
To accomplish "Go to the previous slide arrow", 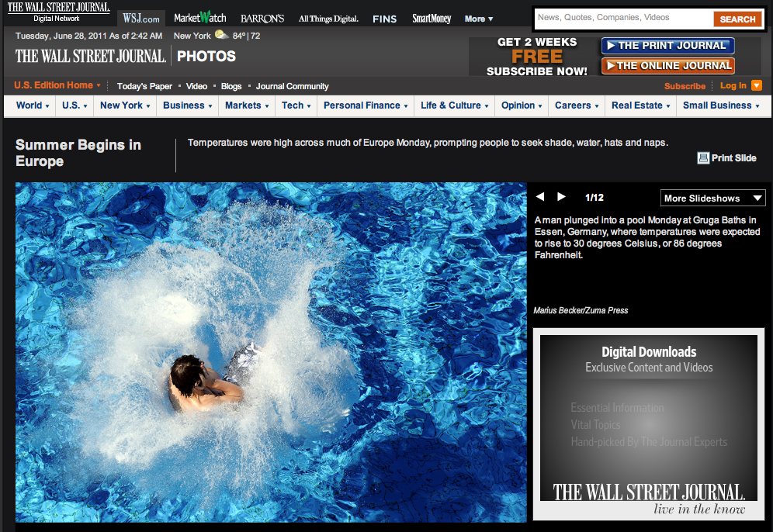I will click(x=541, y=197).
